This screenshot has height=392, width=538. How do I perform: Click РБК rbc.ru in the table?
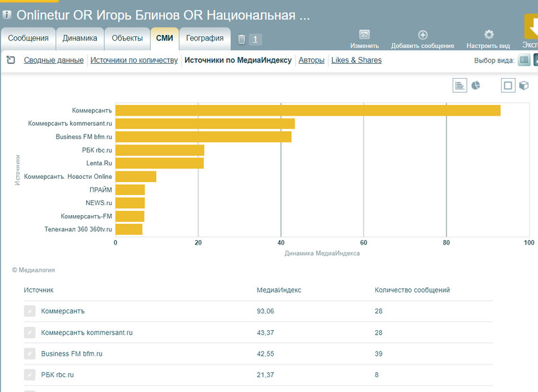[x=57, y=375]
